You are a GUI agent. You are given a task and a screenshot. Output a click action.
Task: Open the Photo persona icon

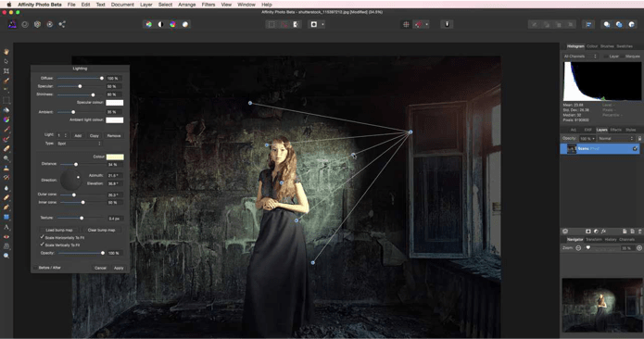(13, 24)
